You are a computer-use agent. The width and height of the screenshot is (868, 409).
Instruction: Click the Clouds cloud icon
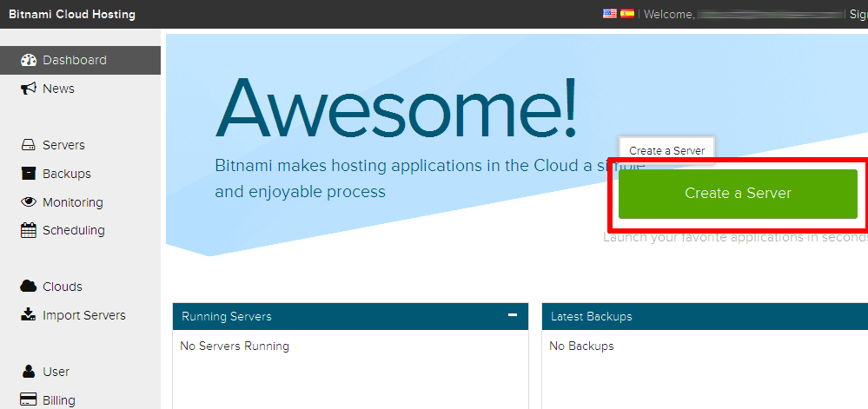pos(28,287)
